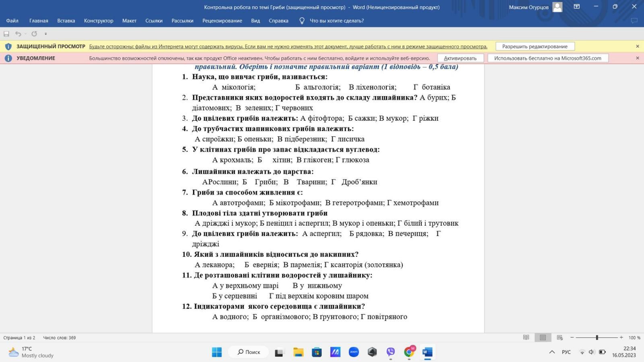Switch to the Рассылки tab
Screen dimensions: 644x362
pyautogui.click(x=182, y=21)
